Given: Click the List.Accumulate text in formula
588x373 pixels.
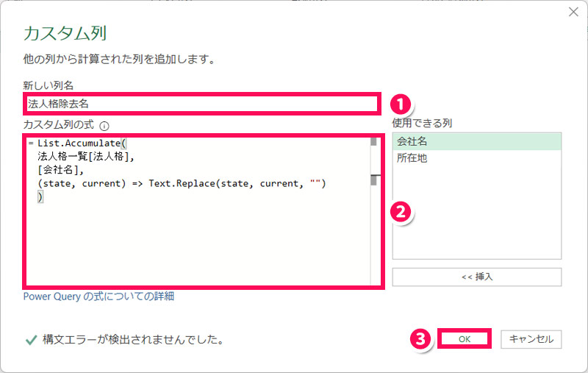Looking at the screenshot, I should pyautogui.click(x=79, y=143).
